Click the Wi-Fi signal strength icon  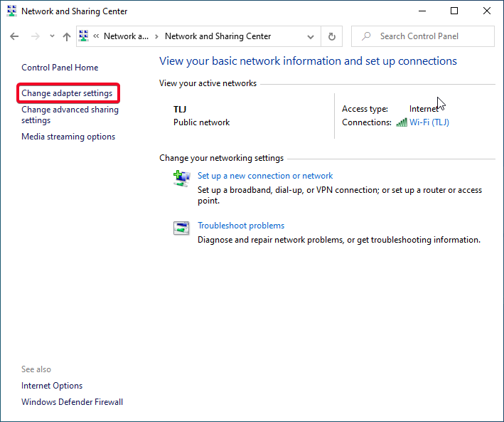click(402, 122)
